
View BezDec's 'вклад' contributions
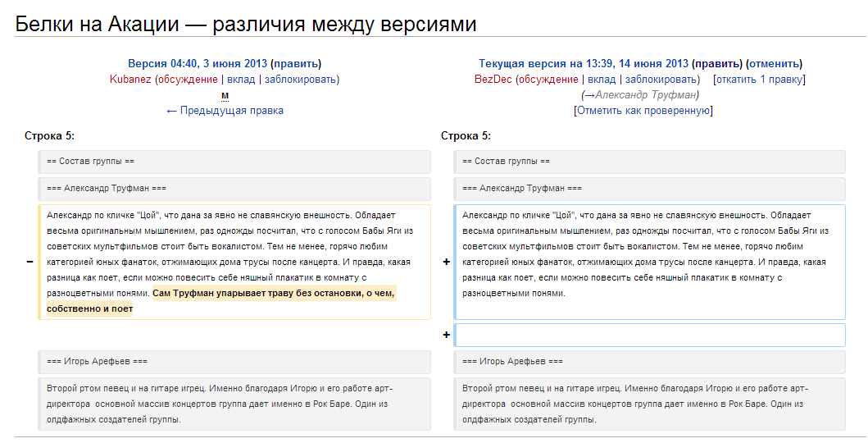(x=601, y=80)
